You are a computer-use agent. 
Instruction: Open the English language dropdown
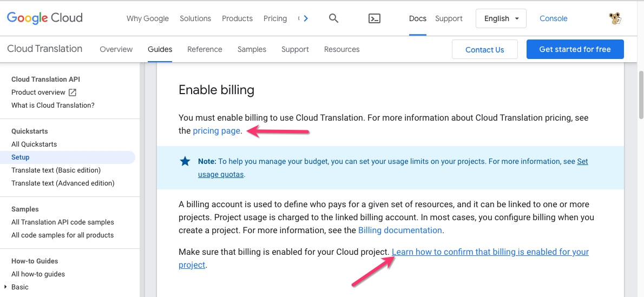pyautogui.click(x=501, y=18)
